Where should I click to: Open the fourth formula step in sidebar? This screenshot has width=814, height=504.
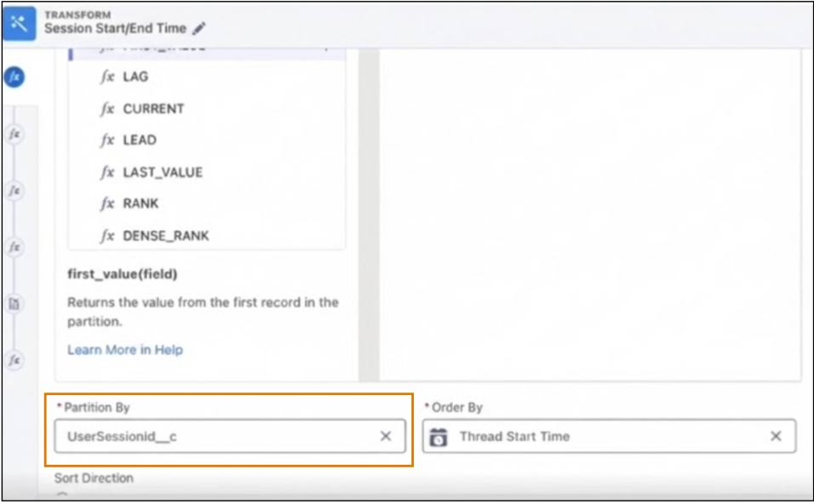(14, 247)
